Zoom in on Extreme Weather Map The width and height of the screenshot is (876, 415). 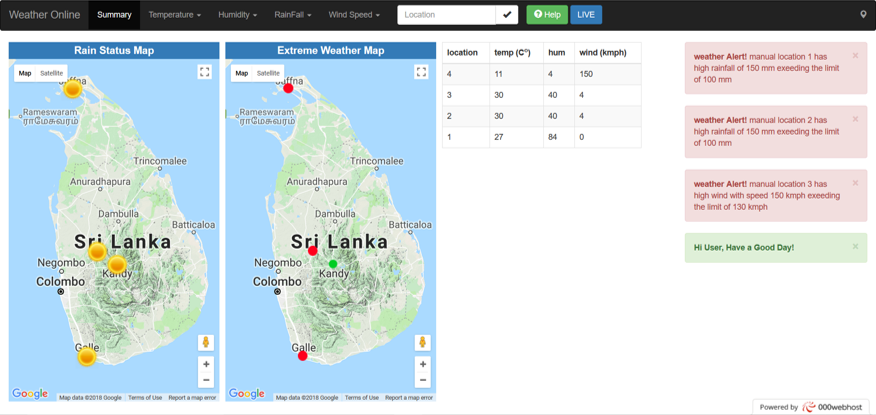pos(423,364)
